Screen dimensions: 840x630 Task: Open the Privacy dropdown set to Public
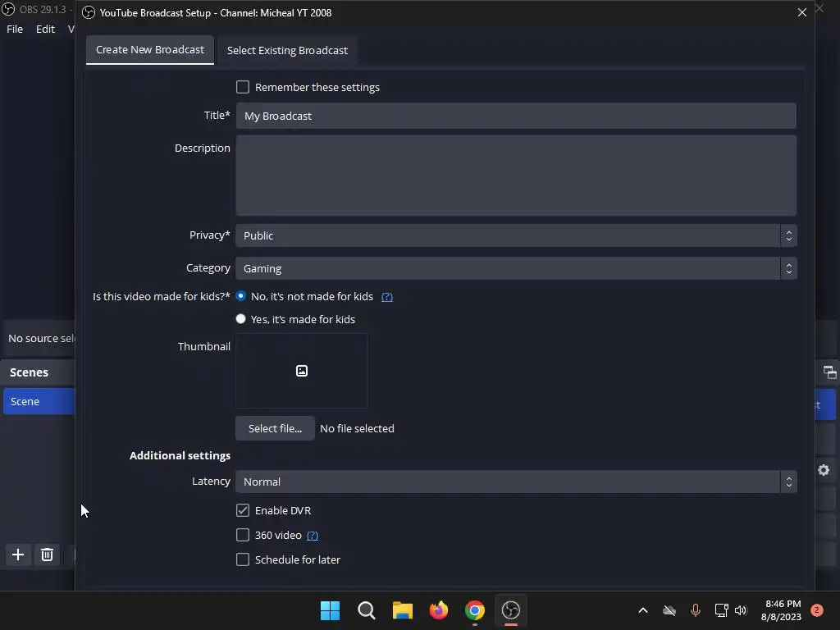tap(516, 235)
